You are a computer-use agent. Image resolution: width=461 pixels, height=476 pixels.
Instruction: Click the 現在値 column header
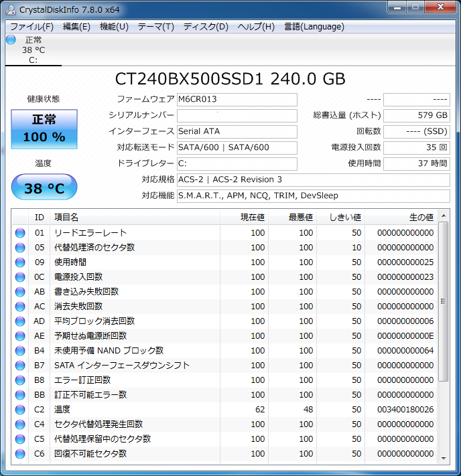(244, 218)
